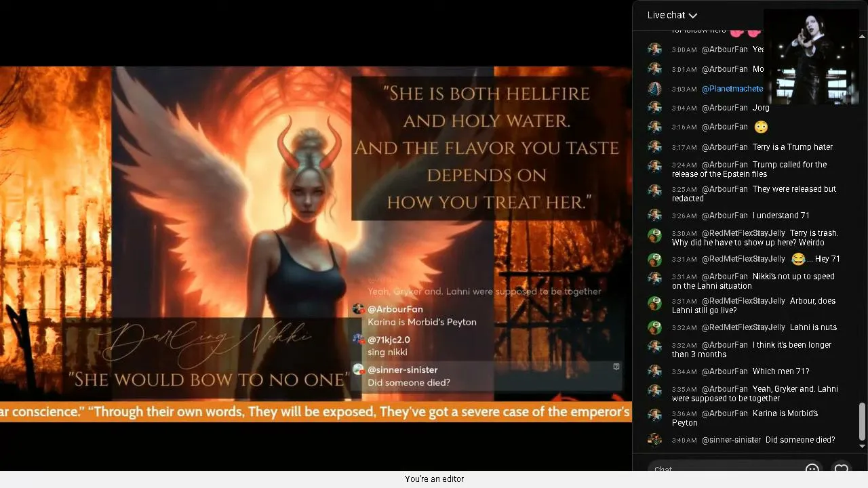This screenshot has height=488, width=868.
Task: Click avatar beside the 'Hey 71' message
Action: click(654, 260)
